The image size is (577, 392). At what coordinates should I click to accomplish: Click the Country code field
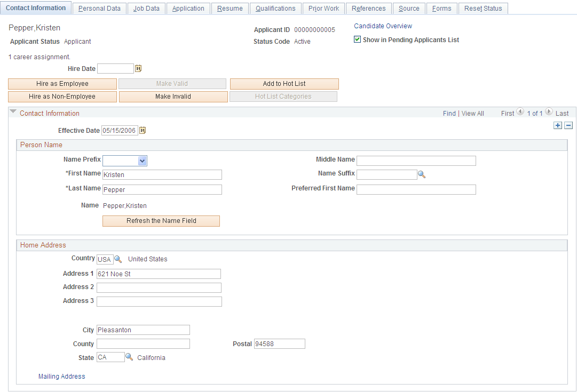[105, 259]
